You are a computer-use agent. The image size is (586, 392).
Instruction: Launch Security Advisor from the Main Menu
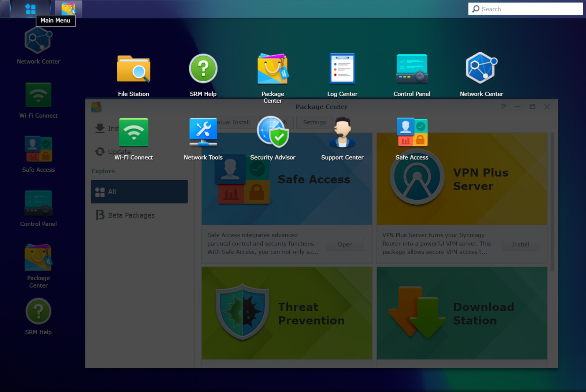(272, 133)
